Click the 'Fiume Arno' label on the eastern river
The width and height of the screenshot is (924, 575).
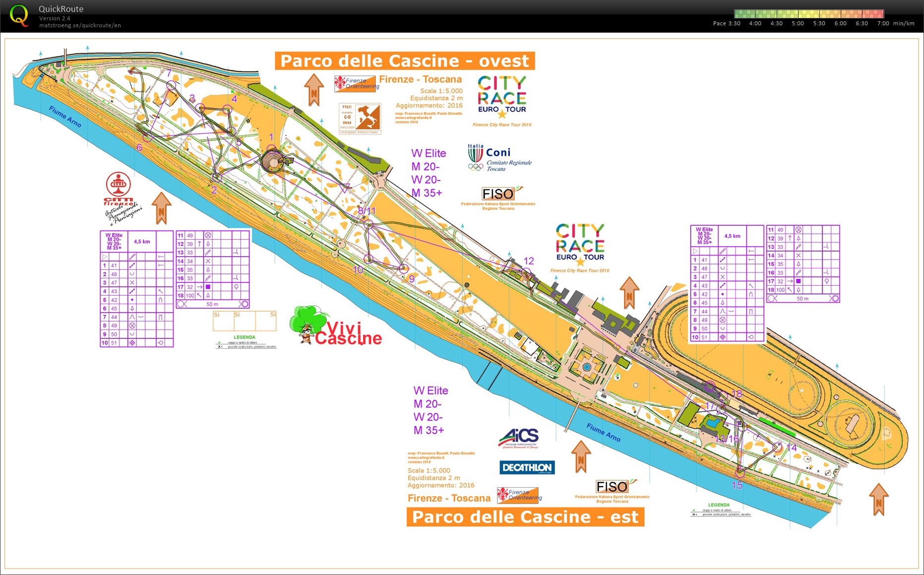coord(603,432)
